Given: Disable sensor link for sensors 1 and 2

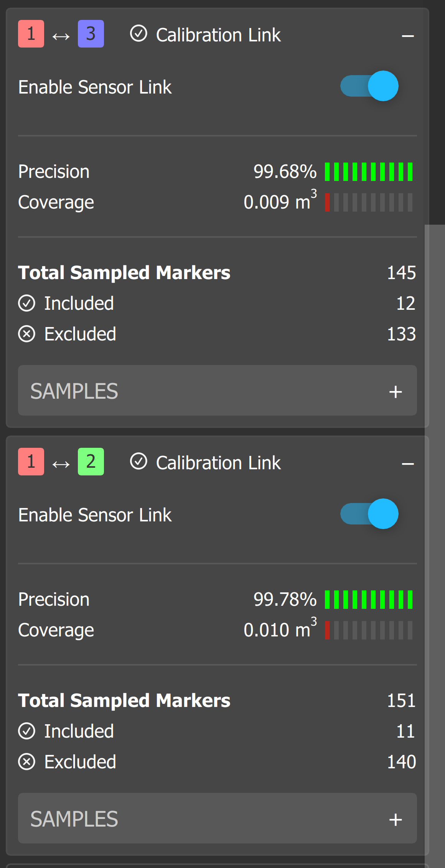Looking at the screenshot, I should (x=369, y=514).
